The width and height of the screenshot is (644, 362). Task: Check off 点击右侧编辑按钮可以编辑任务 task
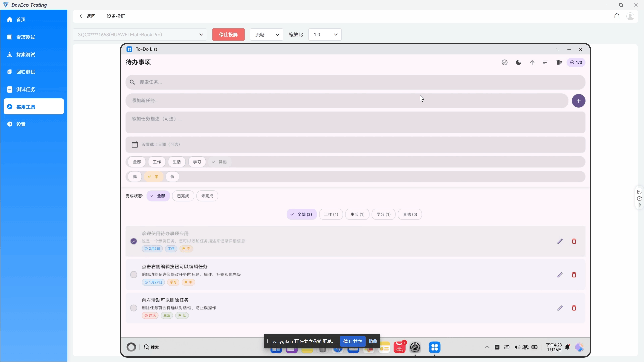coord(133,275)
